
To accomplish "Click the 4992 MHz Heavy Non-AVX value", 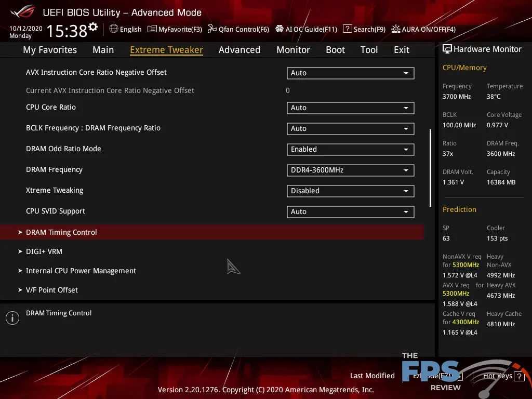I will tap(501, 275).
